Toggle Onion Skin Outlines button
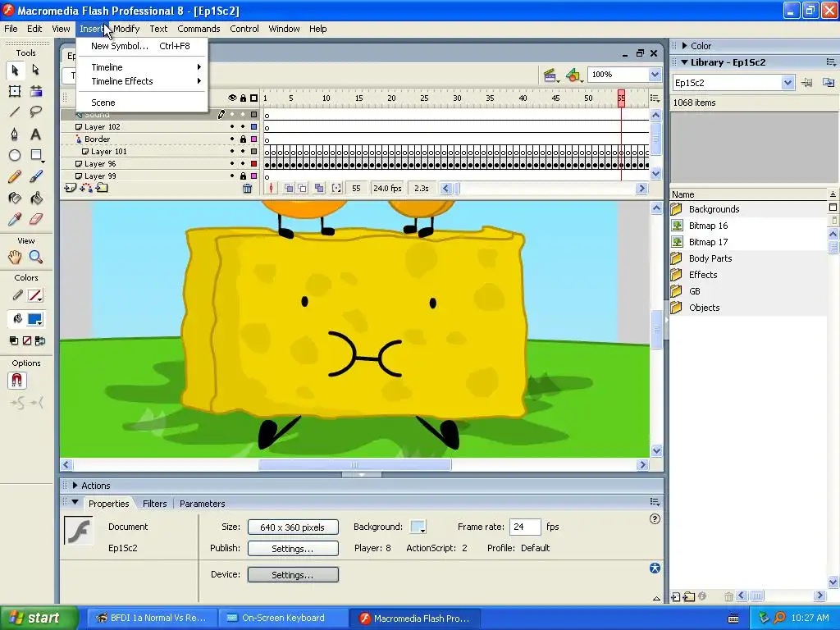This screenshot has width=840, height=630. [303, 188]
